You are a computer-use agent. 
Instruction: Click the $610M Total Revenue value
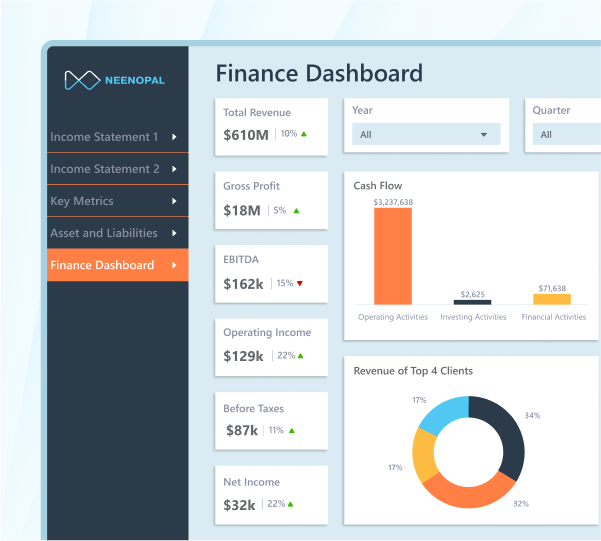[246, 135]
